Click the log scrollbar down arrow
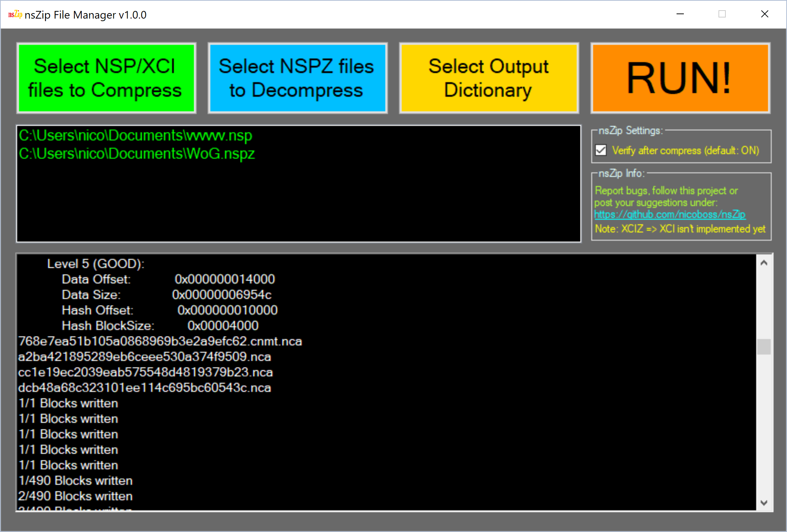 click(764, 503)
